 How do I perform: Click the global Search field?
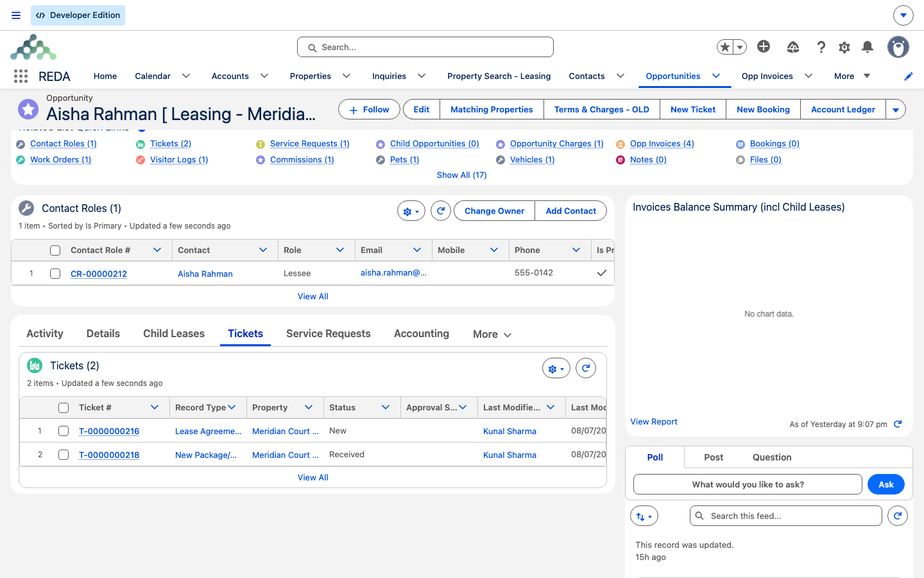tap(425, 47)
